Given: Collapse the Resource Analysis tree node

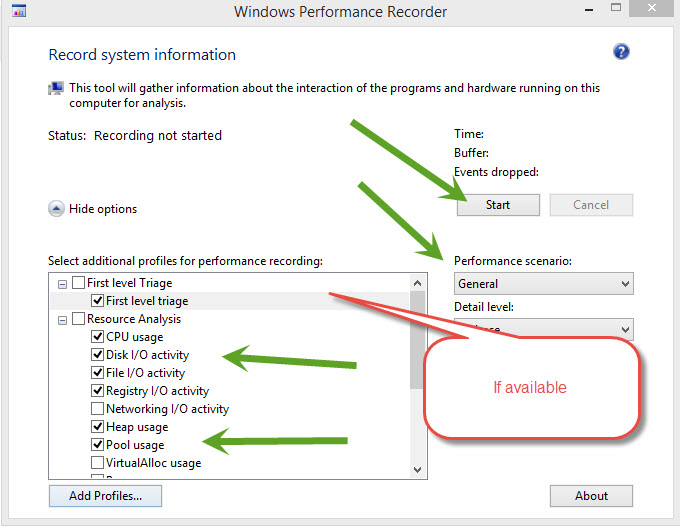Looking at the screenshot, I should [x=62, y=320].
